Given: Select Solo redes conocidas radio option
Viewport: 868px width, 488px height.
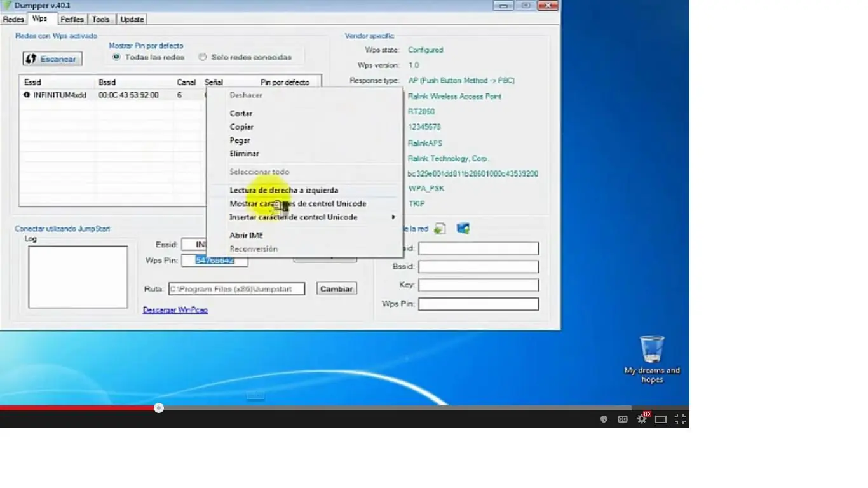Looking at the screenshot, I should pyautogui.click(x=245, y=57).
